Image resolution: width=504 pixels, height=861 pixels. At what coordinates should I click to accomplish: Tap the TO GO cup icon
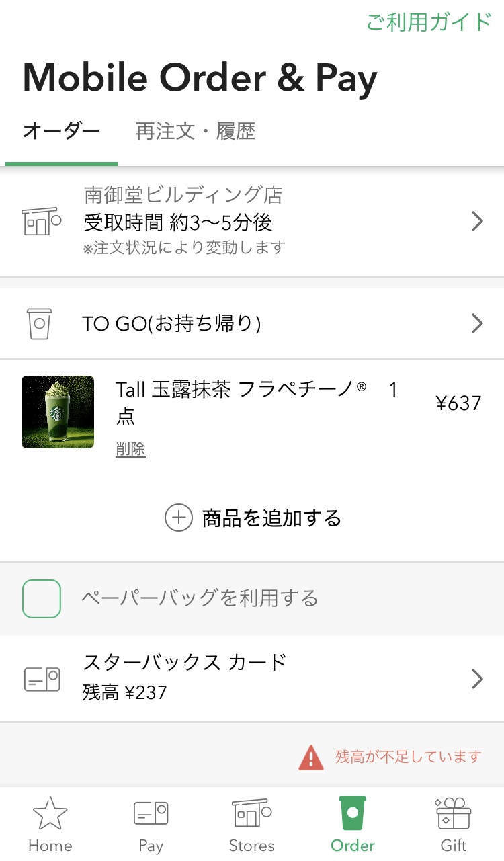pyautogui.click(x=40, y=324)
